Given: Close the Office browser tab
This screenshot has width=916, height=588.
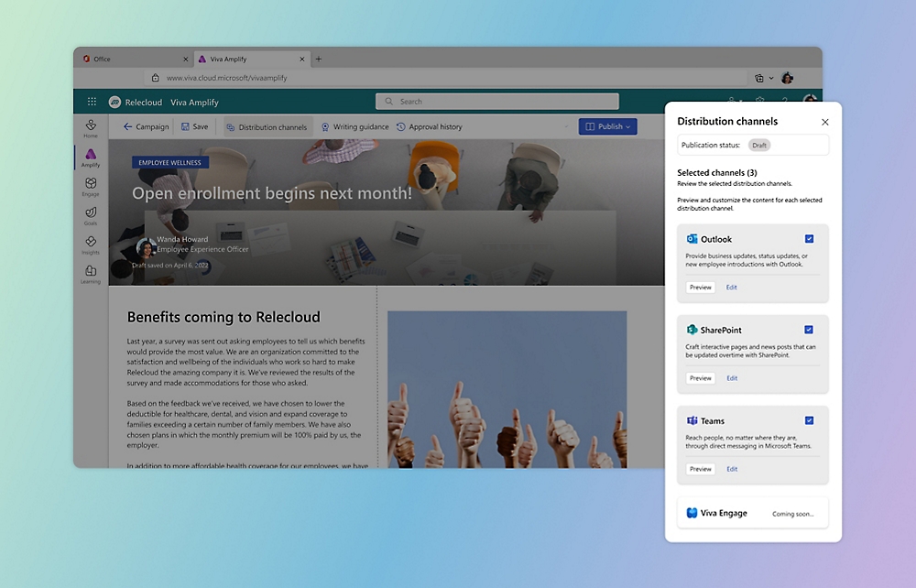Looking at the screenshot, I should (x=185, y=59).
